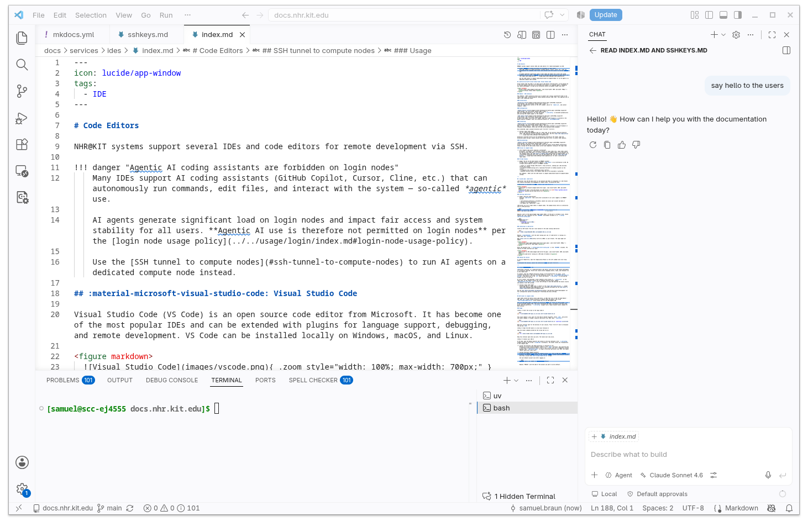This screenshot has height=532, width=808.
Task: Customize layout from title bar
Action: click(695, 15)
